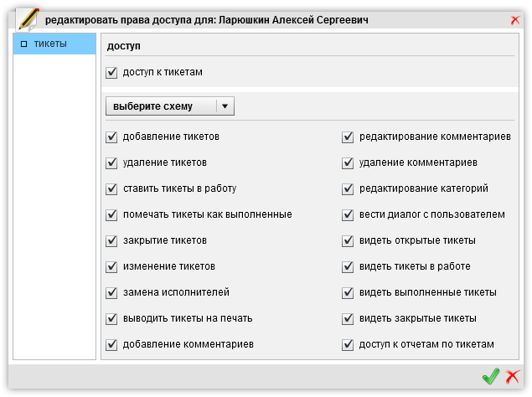Image resolution: width=532 pixels, height=397 pixels.
Task: Disable выводить тикеты на печать option
Action: pos(112,319)
